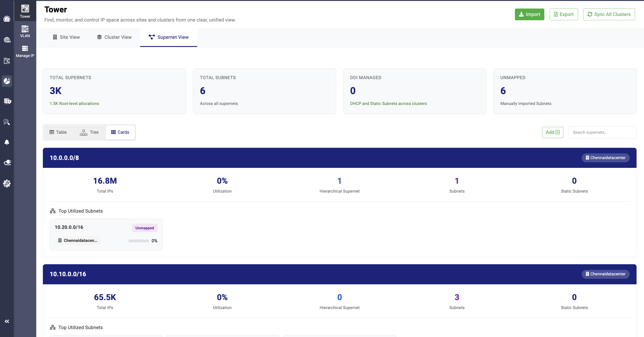Click the plug integrations sidebar icon
The image size is (644, 337).
click(7, 163)
